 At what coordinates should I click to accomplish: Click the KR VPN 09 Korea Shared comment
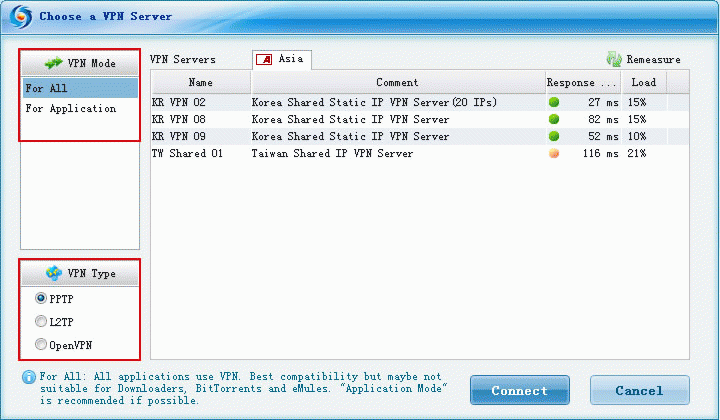point(350,136)
